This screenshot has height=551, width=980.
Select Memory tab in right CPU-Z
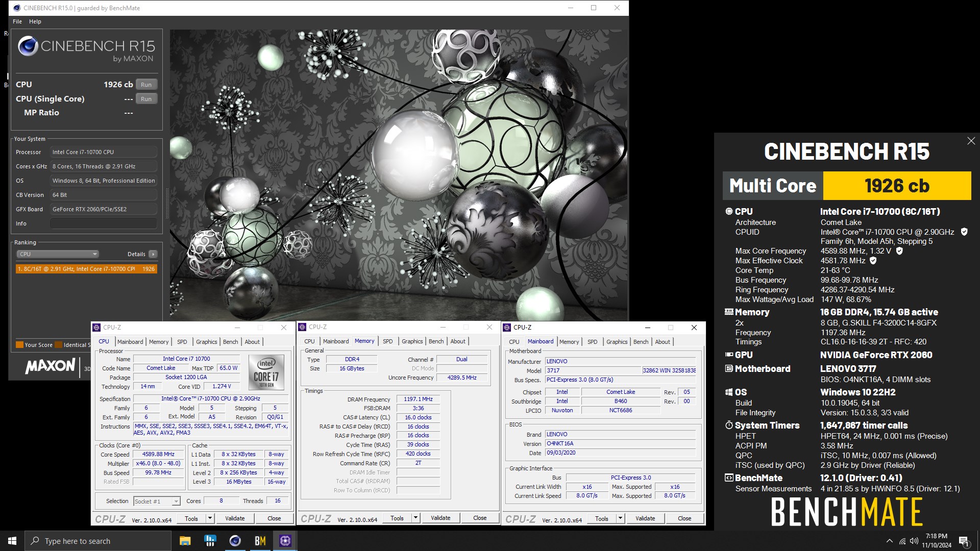569,342
